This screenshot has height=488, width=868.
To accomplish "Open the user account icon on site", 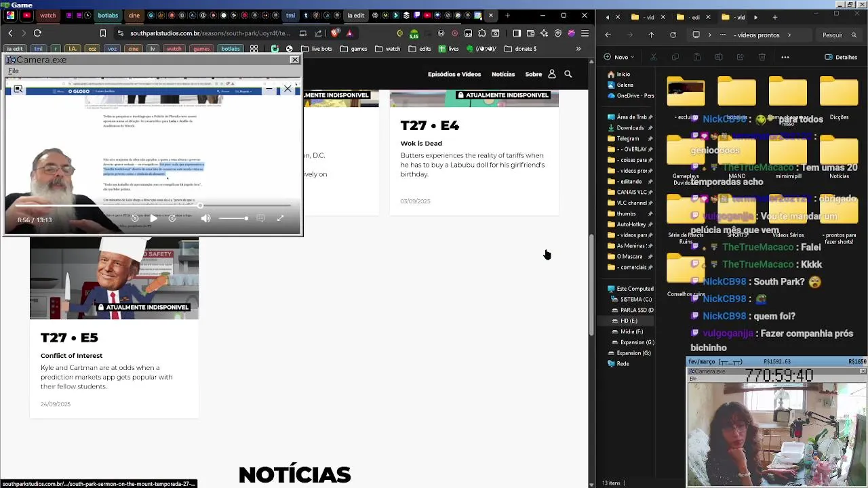I will pyautogui.click(x=552, y=74).
